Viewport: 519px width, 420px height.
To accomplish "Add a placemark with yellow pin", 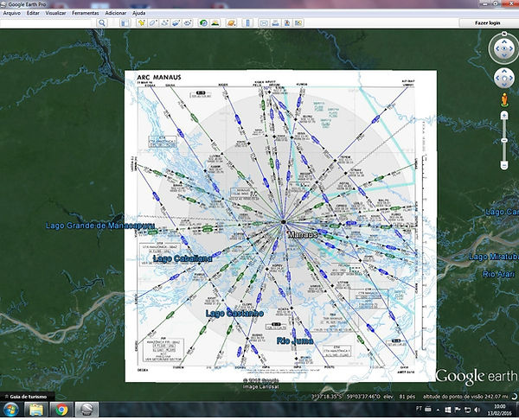I will [142, 22].
